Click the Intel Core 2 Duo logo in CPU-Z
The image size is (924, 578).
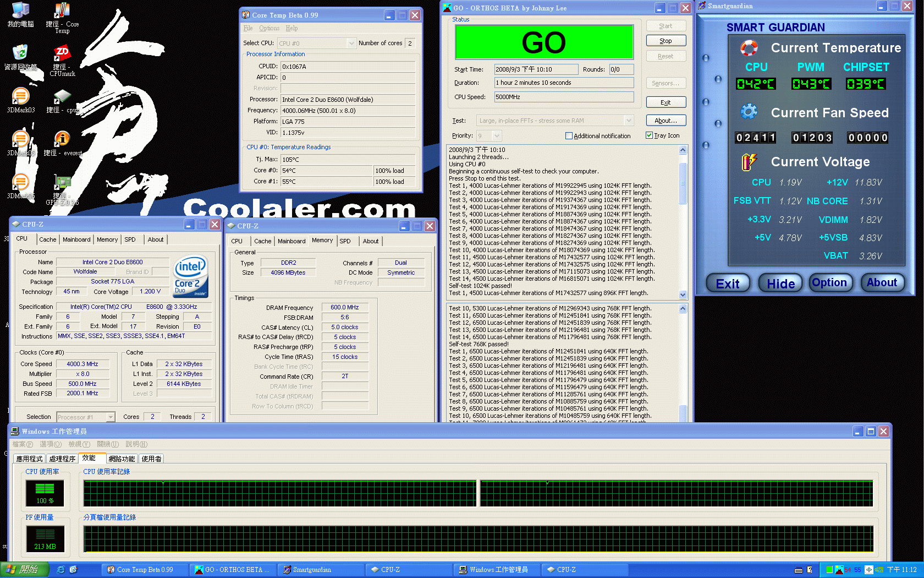tap(190, 276)
